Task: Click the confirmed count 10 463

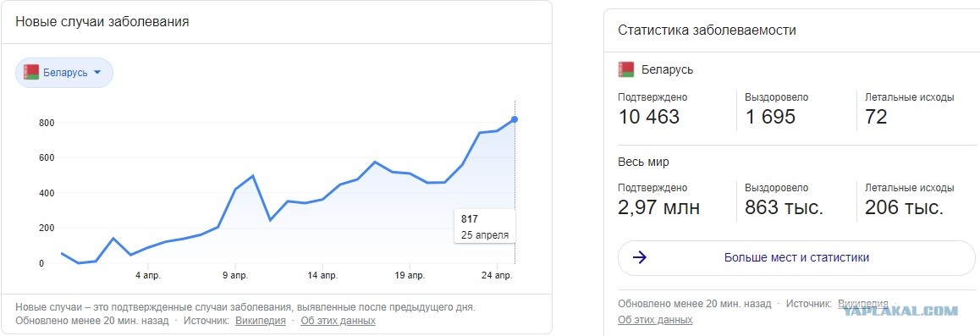Action: pyautogui.click(x=649, y=117)
